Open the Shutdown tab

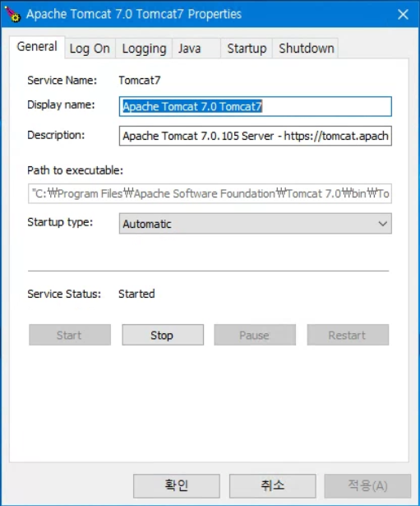[307, 49]
